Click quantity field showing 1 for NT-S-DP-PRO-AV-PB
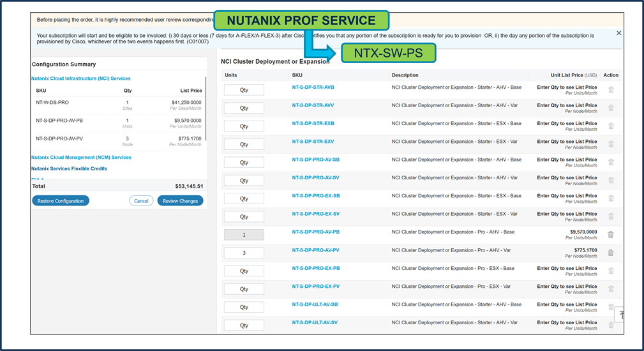This screenshot has width=644, height=351. coord(244,235)
